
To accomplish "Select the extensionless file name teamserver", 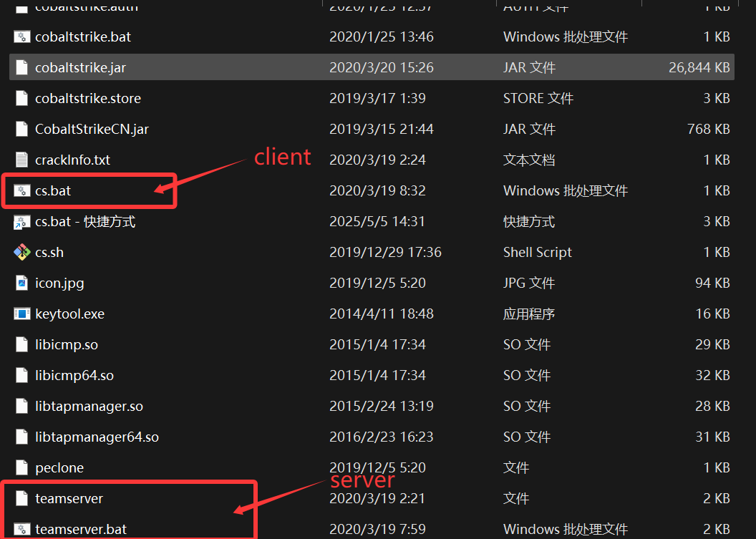I will tap(69, 498).
